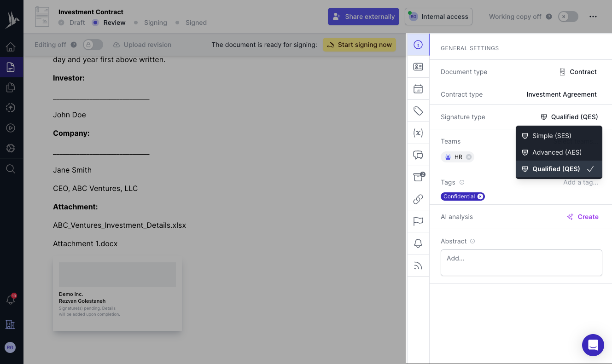
Task: Toggle the Working copy switch
Action: tap(568, 17)
